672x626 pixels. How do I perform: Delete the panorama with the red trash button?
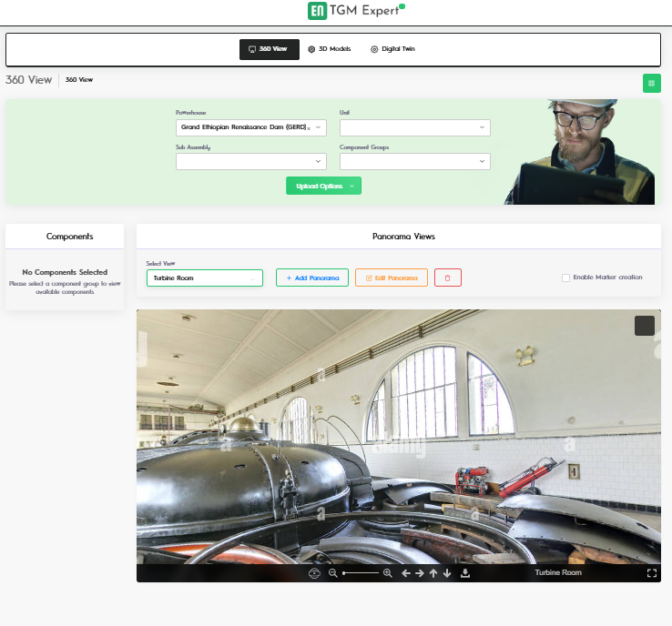pyautogui.click(x=448, y=278)
